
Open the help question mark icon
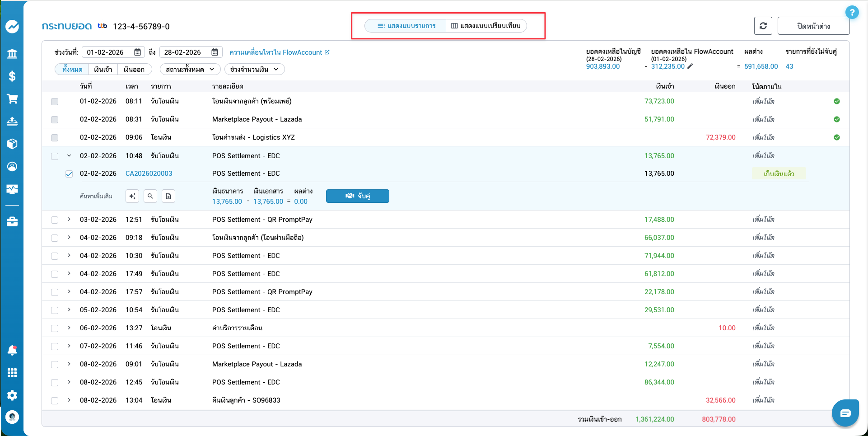(x=852, y=12)
